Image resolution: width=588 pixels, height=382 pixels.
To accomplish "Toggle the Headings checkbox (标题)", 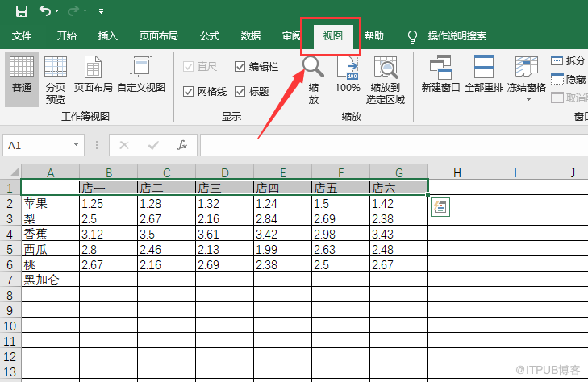I will pyautogui.click(x=240, y=92).
